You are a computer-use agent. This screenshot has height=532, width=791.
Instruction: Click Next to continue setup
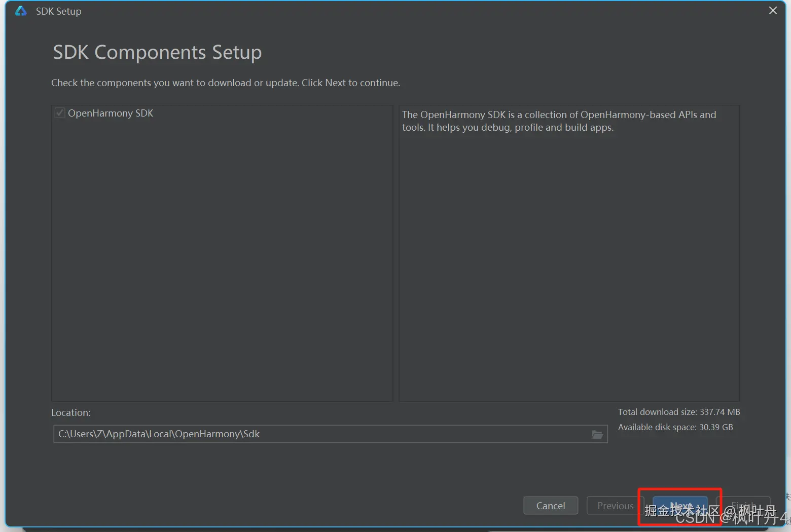[x=680, y=506]
